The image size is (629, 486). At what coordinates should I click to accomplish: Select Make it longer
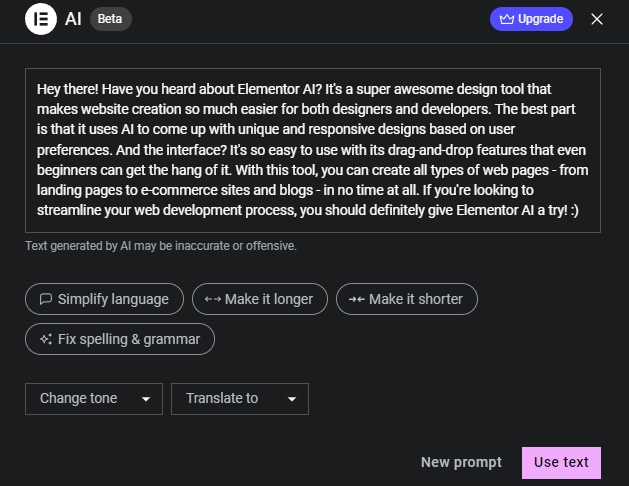(259, 299)
